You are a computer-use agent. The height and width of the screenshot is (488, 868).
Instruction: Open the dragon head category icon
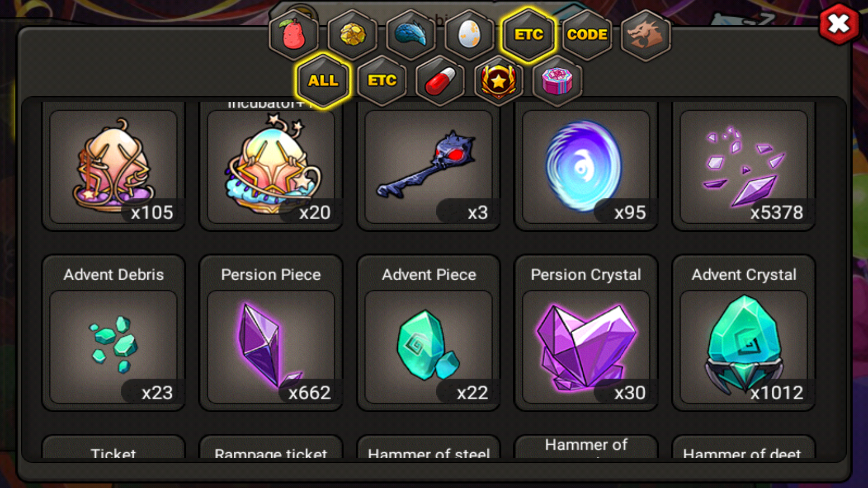(646, 35)
